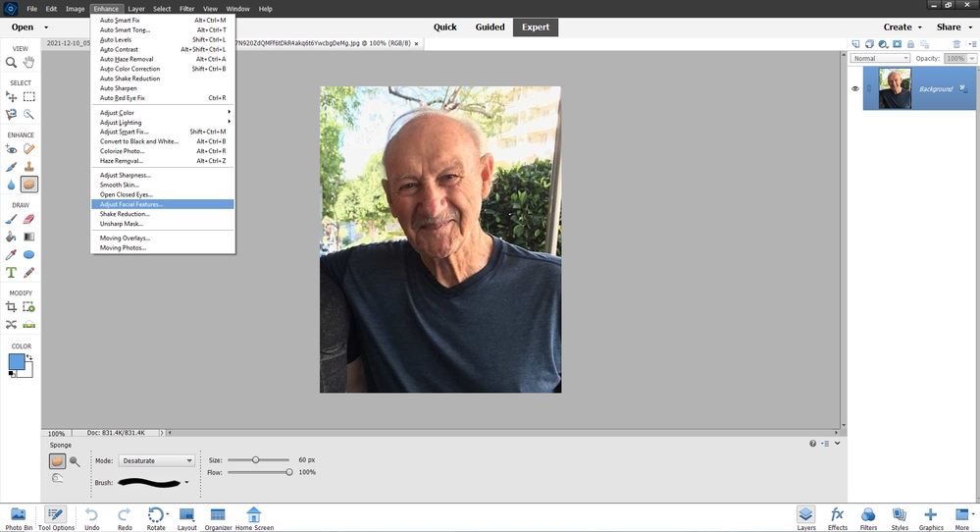This screenshot has width=980, height=532.
Task: Create a new layer in Layers panel
Action: 855,44
